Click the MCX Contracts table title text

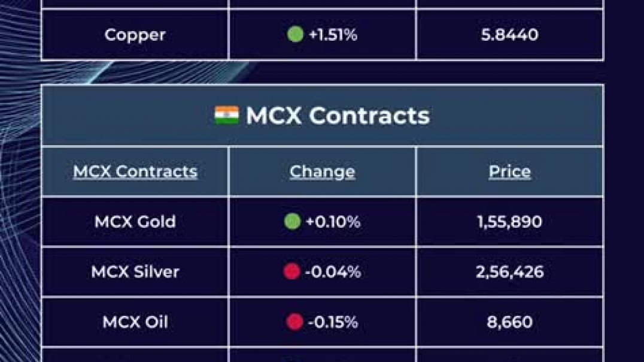[x=338, y=115]
